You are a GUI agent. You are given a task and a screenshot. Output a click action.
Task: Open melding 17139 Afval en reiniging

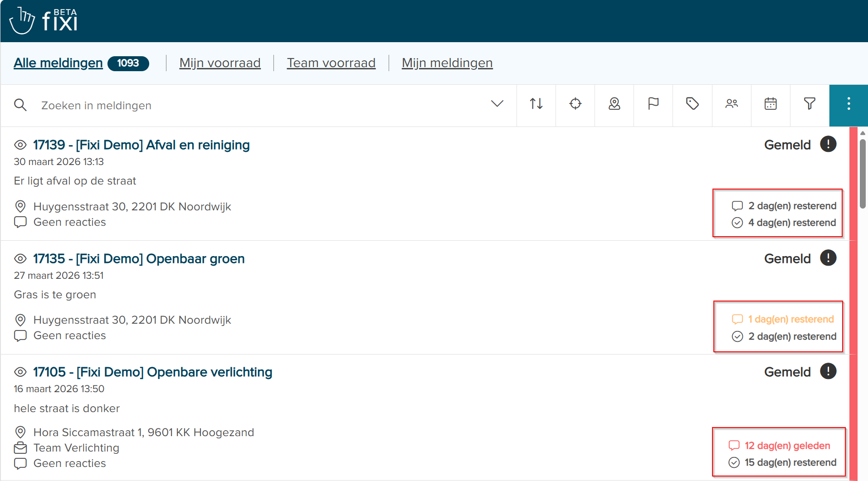pyautogui.click(x=141, y=145)
